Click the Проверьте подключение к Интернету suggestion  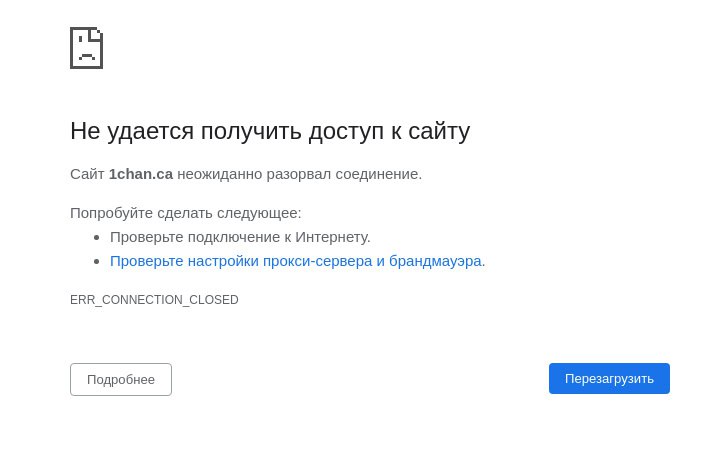[x=240, y=237]
